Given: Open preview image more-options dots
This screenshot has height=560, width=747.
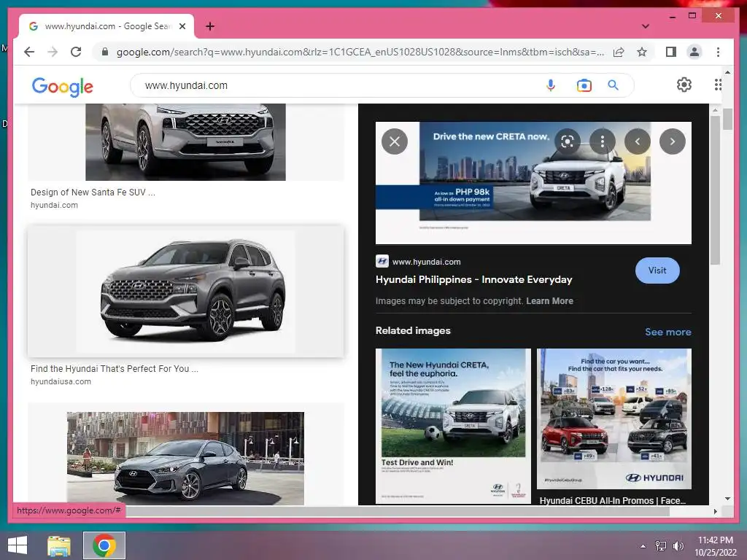Looking at the screenshot, I should coord(602,141).
